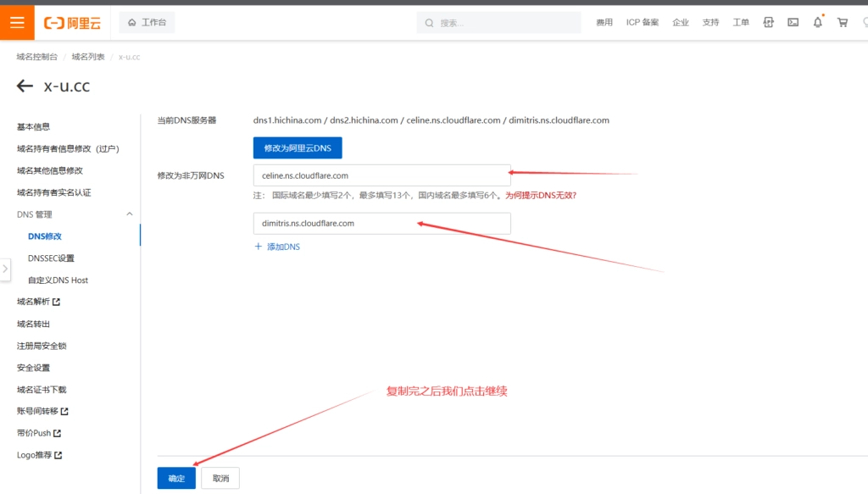The image size is (868, 494).
Task: Open 域名证书下载 in the sidebar
Action: tap(42, 390)
